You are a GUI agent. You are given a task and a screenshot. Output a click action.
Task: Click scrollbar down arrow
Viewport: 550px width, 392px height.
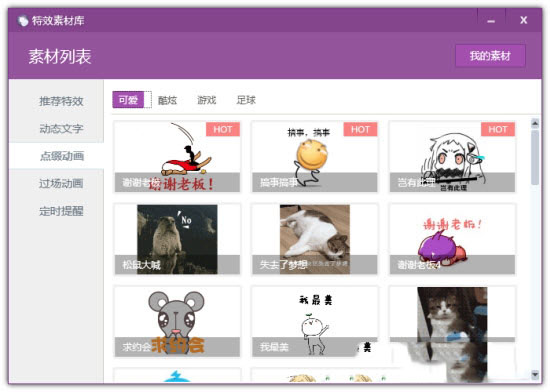535,374
